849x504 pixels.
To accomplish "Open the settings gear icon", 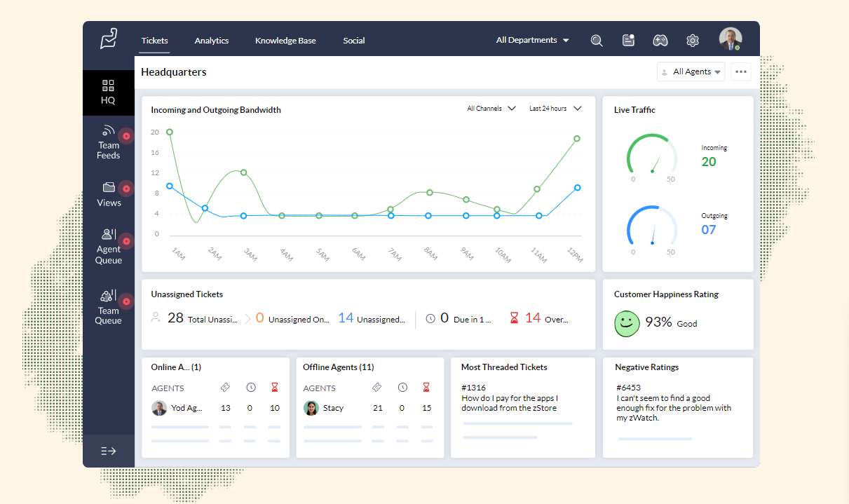I will [x=693, y=41].
